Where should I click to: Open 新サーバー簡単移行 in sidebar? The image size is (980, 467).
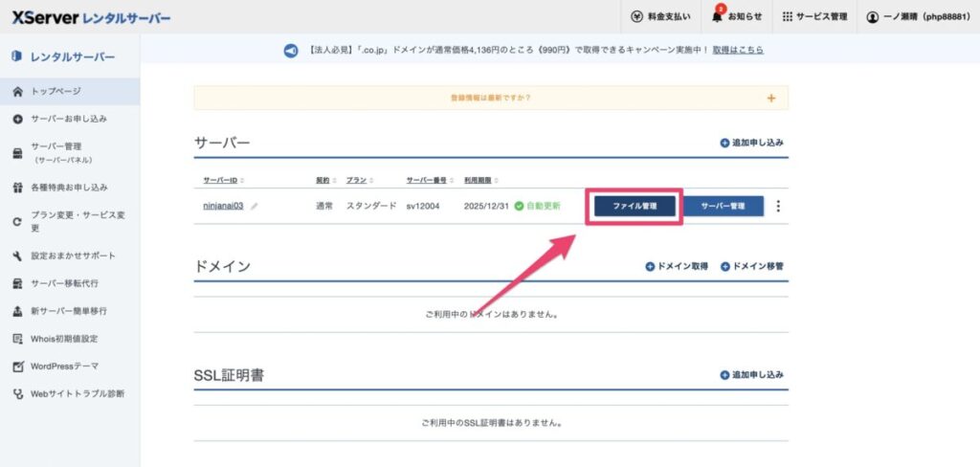[70, 311]
